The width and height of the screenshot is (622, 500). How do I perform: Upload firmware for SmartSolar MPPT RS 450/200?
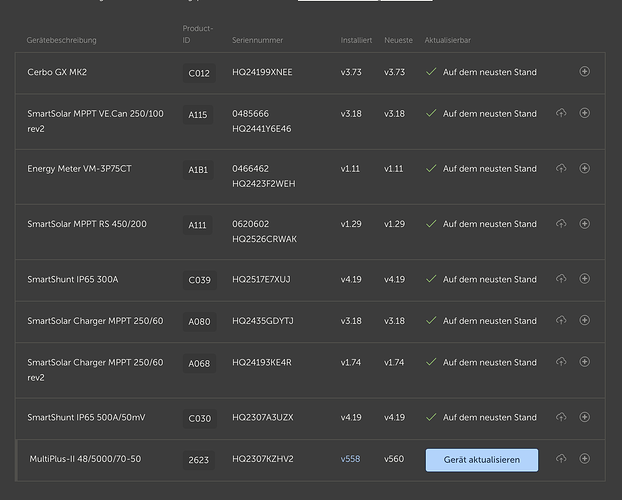coord(561,223)
